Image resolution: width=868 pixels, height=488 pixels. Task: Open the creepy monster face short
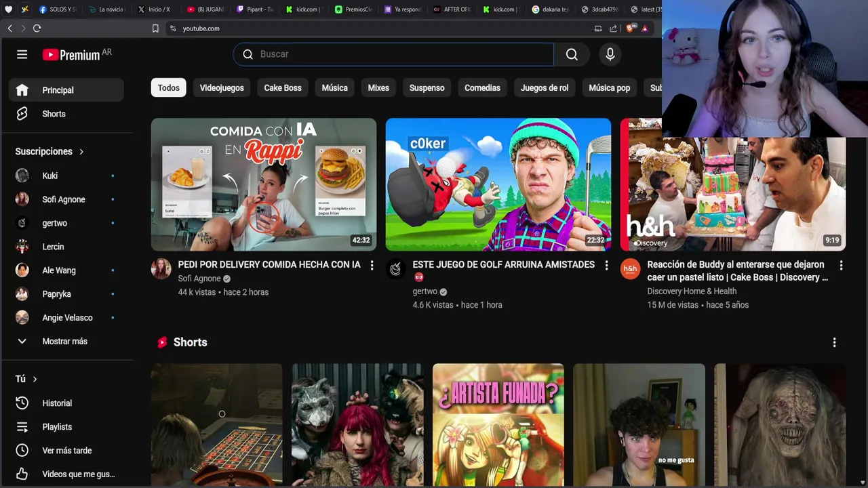[780, 425]
